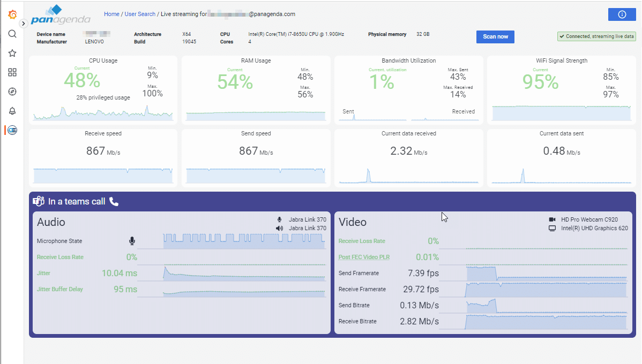
Task: Click HD Pro Webcam C920 device name
Action: [589, 219]
